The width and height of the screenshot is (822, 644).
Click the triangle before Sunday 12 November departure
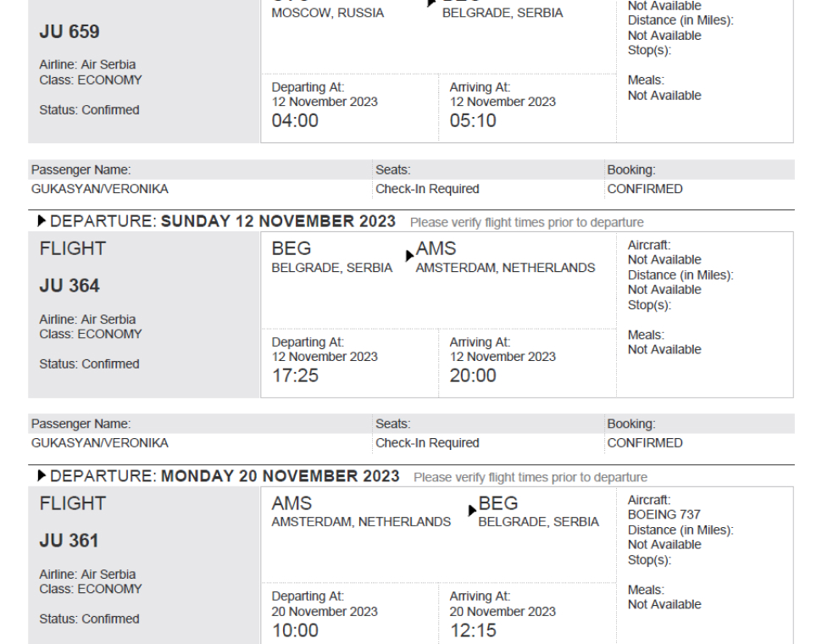point(42,221)
